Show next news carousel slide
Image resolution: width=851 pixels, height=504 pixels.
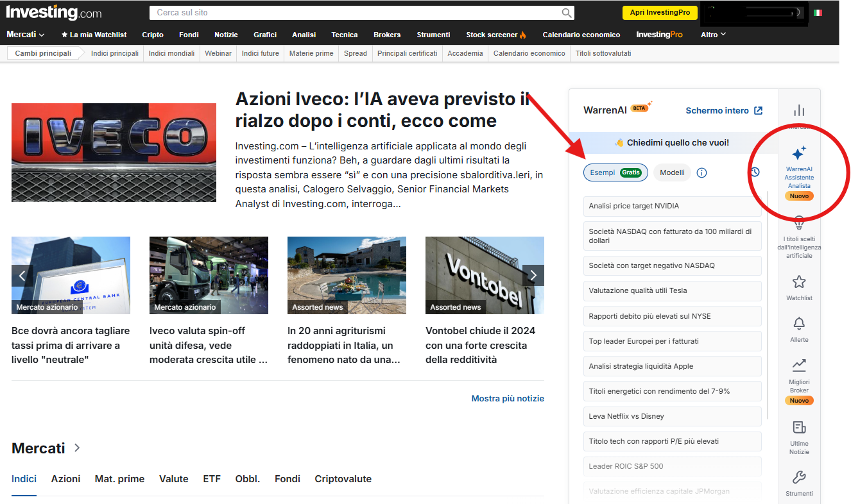pos(533,276)
